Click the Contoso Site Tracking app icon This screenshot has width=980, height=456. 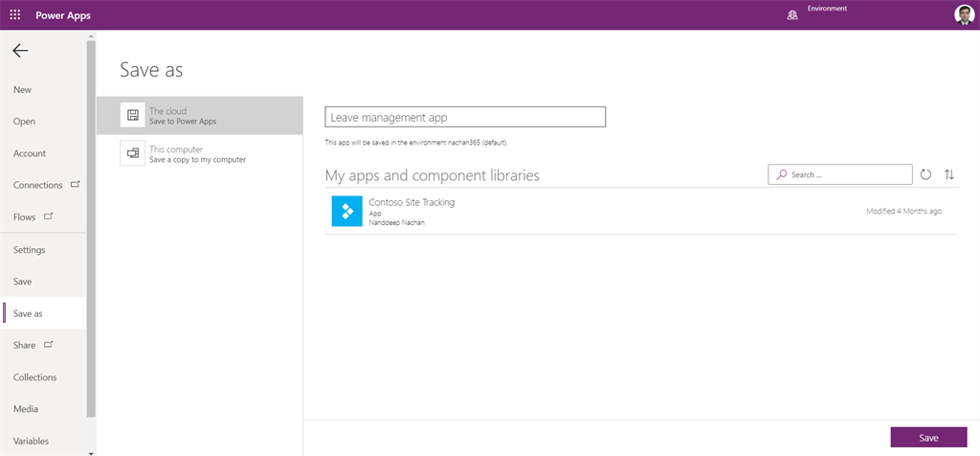pyautogui.click(x=346, y=211)
